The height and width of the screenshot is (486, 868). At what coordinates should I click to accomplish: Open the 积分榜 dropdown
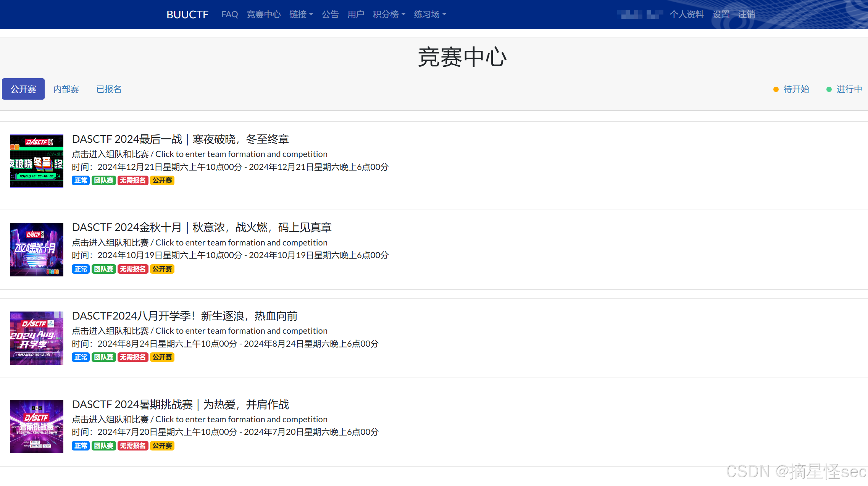coord(389,15)
